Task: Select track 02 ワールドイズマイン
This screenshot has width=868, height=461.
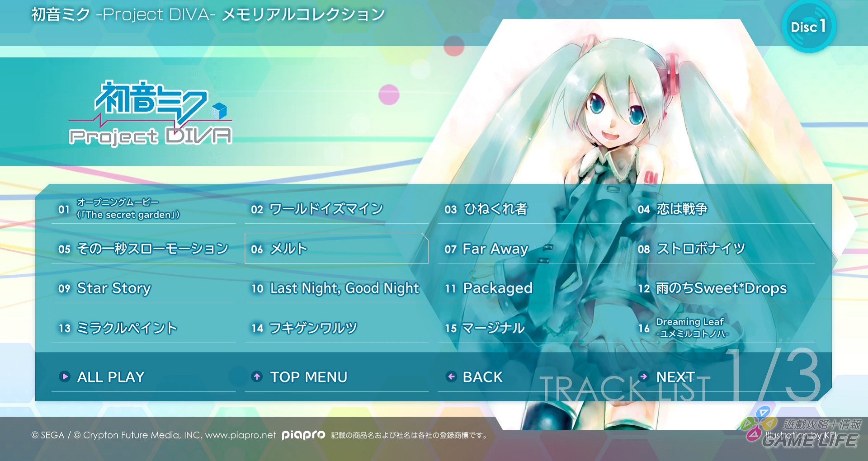Action: tap(336, 209)
